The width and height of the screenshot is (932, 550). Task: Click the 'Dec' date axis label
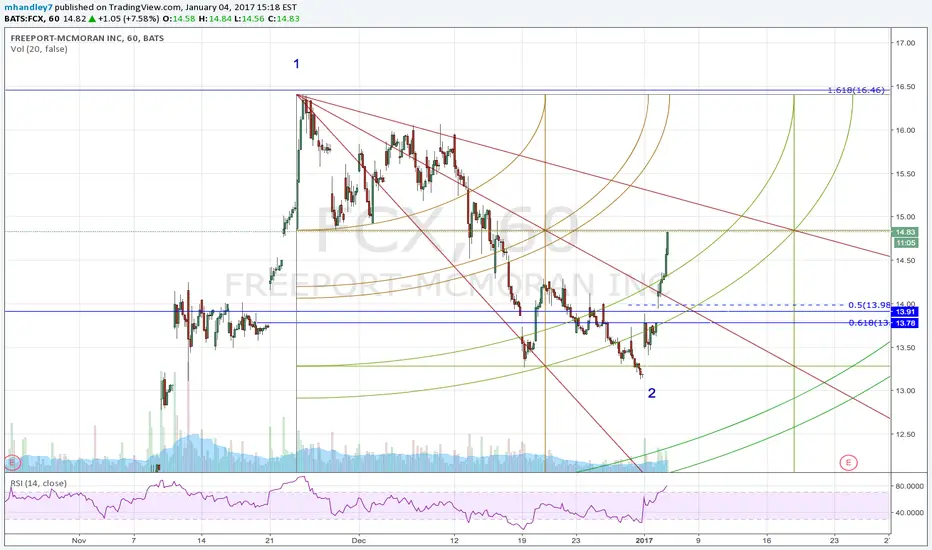click(x=358, y=540)
